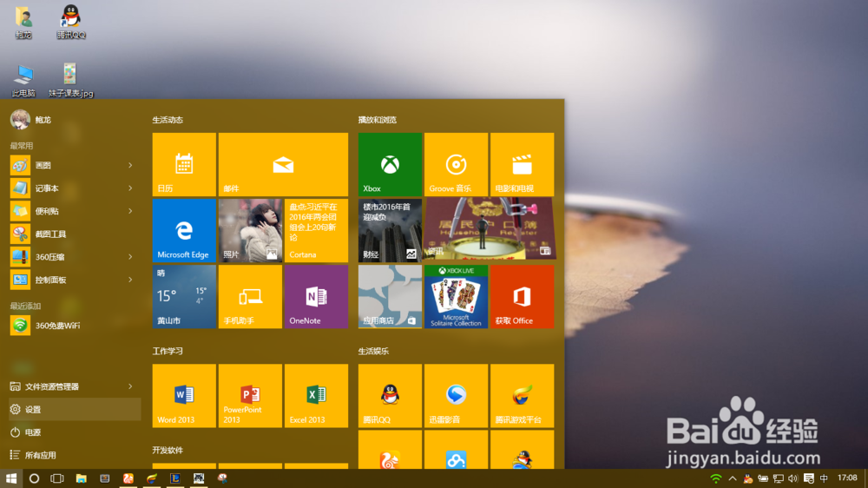Open the Groove 音乐 tile

click(457, 164)
